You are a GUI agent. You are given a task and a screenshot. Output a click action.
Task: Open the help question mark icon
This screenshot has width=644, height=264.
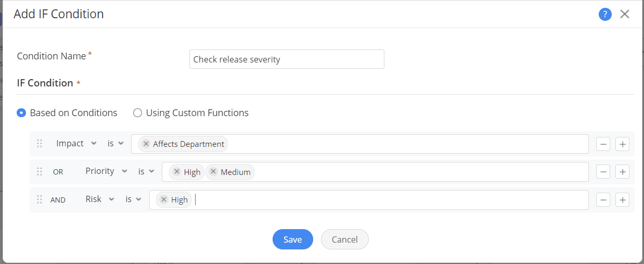(x=605, y=15)
